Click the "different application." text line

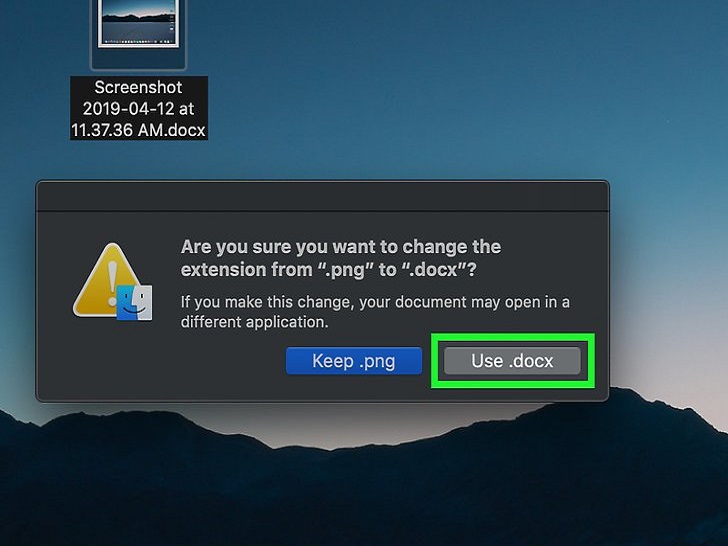pyautogui.click(x=254, y=322)
